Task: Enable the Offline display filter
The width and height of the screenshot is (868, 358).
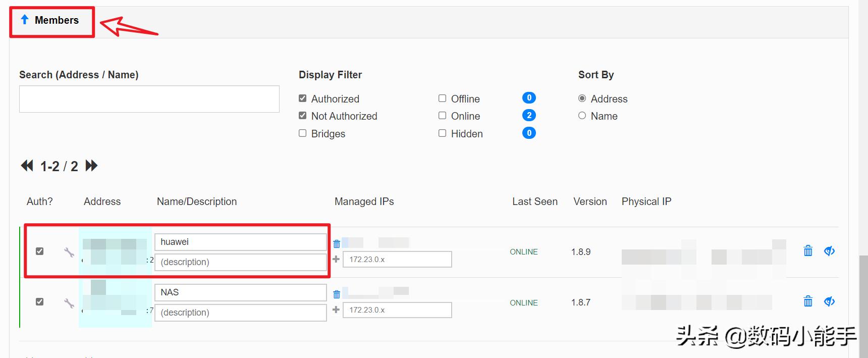Action: click(443, 98)
